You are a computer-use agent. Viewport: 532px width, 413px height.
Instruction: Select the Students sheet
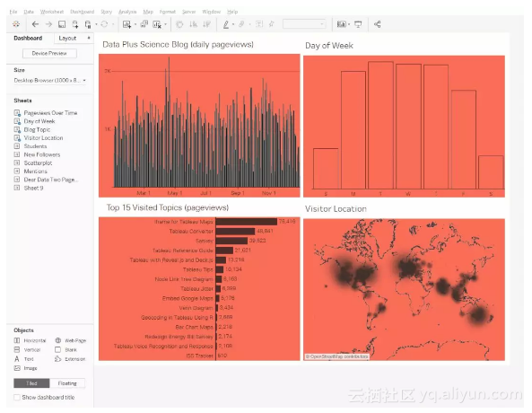point(31,146)
